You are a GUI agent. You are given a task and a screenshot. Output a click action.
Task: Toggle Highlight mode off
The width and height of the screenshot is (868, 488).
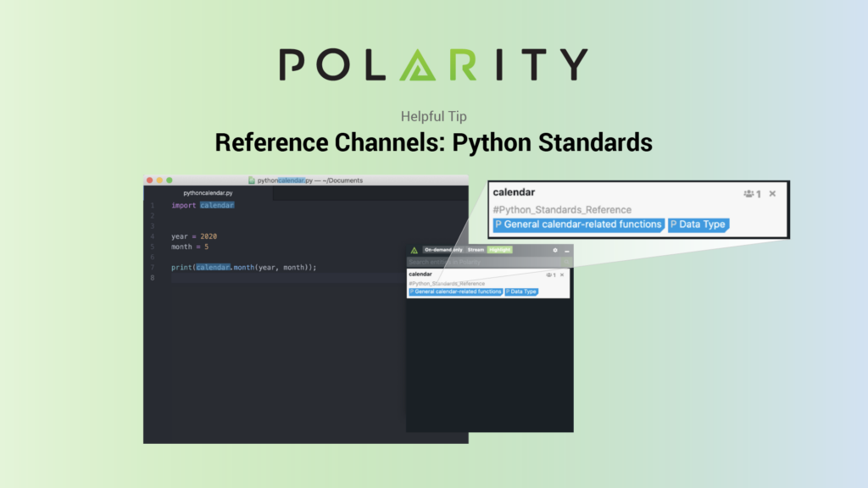click(500, 249)
